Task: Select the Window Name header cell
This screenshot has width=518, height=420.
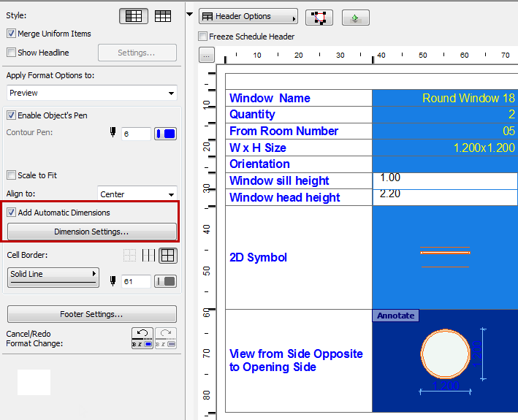Action: [299, 98]
